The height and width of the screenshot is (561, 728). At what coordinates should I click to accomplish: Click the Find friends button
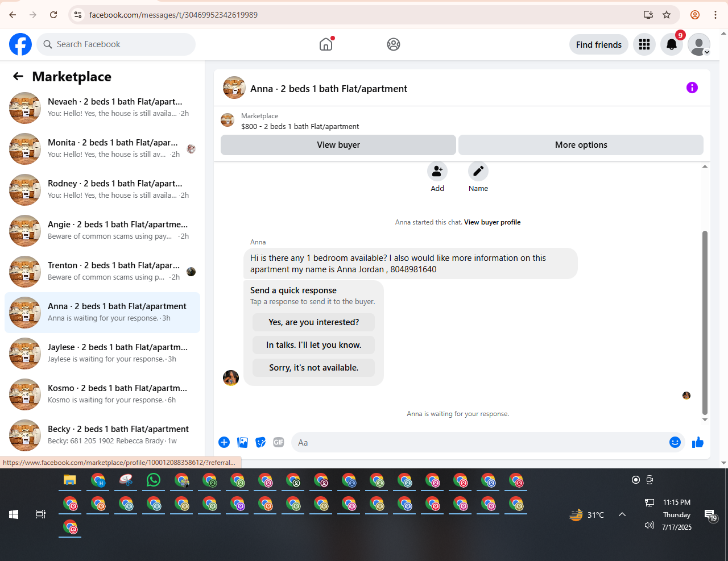[599, 44]
